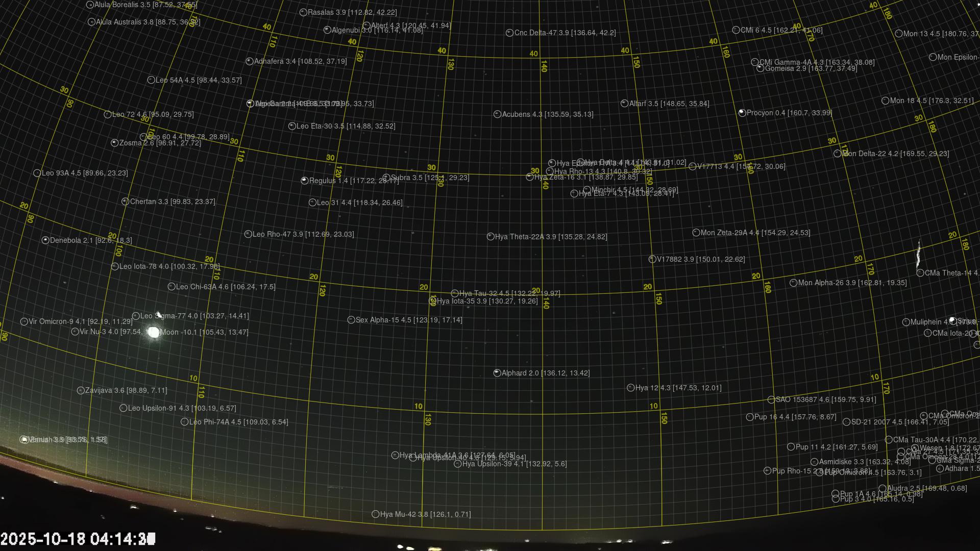Click the Altarf star marker circle
Image resolution: width=980 pixels, height=551 pixels.
[624, 104]
